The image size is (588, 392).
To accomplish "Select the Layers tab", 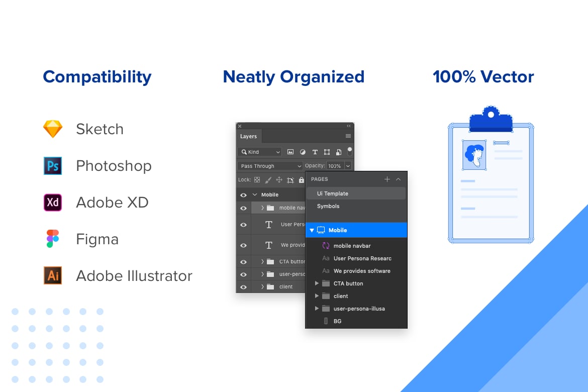I will pos(249,136).
